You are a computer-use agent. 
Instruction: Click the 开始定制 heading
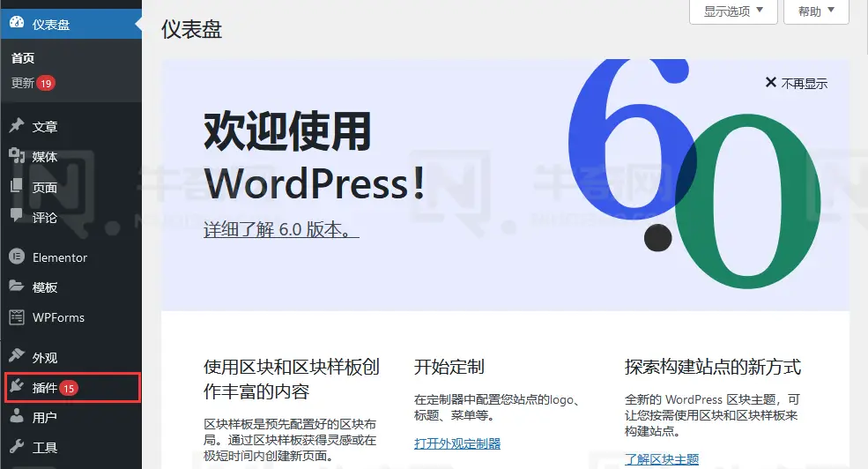(x=449, y=367)
